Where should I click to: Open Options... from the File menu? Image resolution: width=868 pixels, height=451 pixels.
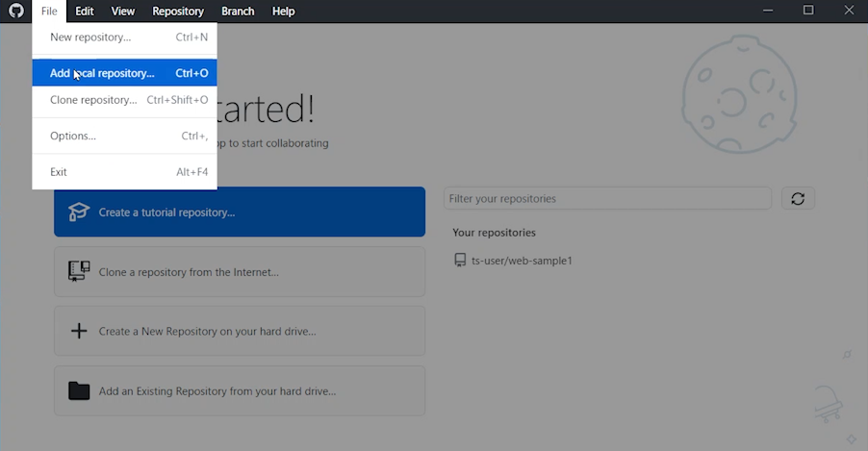[124, 136]
